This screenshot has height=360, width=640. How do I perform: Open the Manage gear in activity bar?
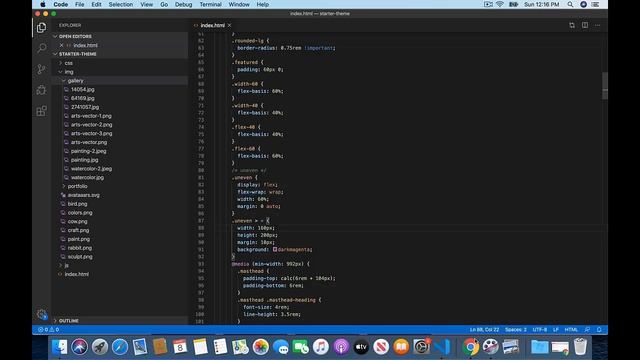41,314
